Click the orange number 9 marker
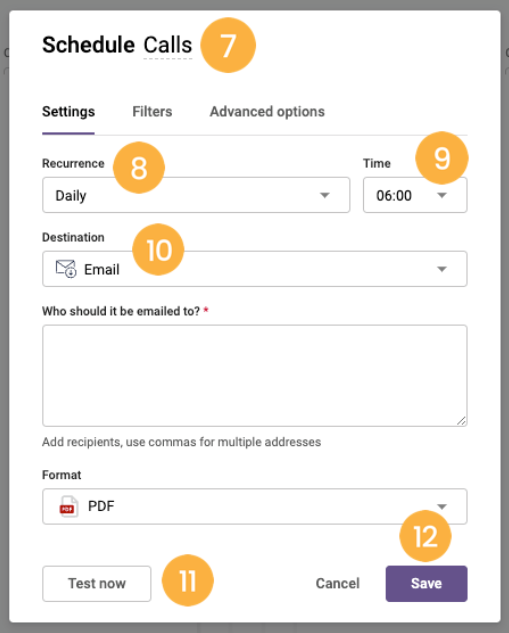The image size is (509, 633). (442, 158)
